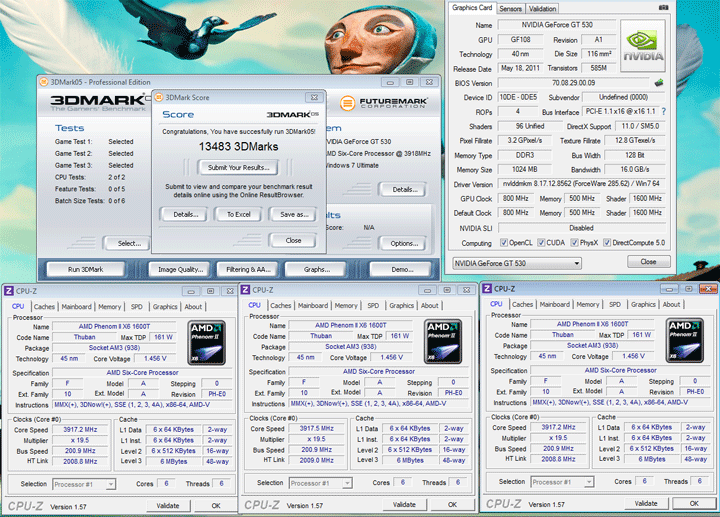Close the right CPU-Z window with red X
The width and height of the screenshot is (720, 517).
click(708, 288)
